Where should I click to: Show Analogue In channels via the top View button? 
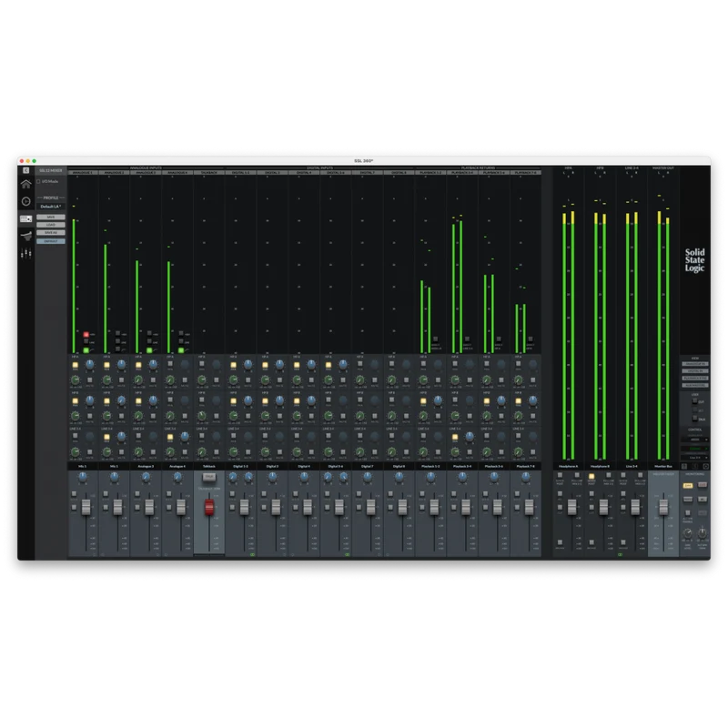pyautogui.click(x=695, y=364)
